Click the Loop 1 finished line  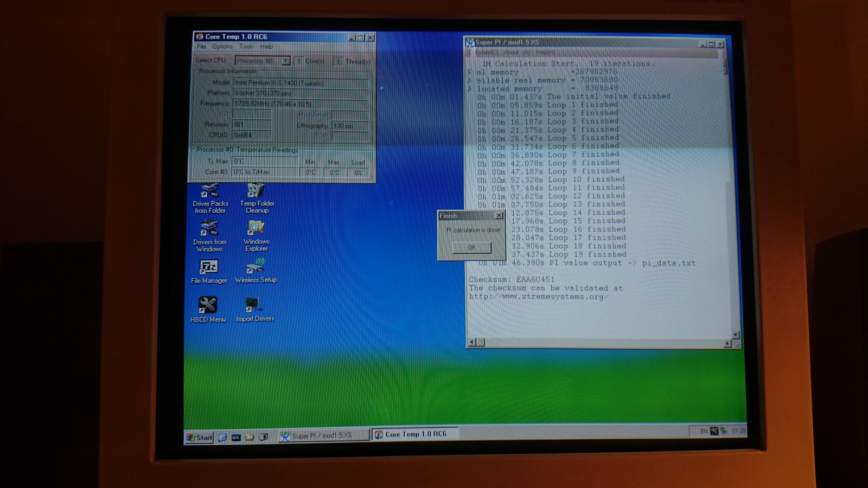[x=547, y=105]
